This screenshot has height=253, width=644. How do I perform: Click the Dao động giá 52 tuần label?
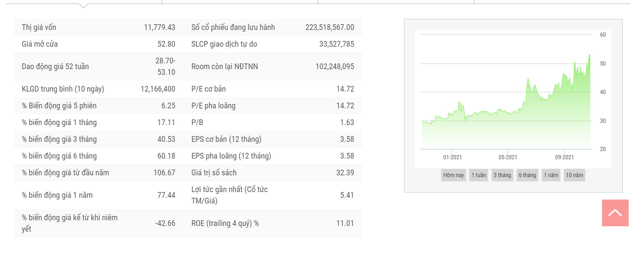[55, 67]
